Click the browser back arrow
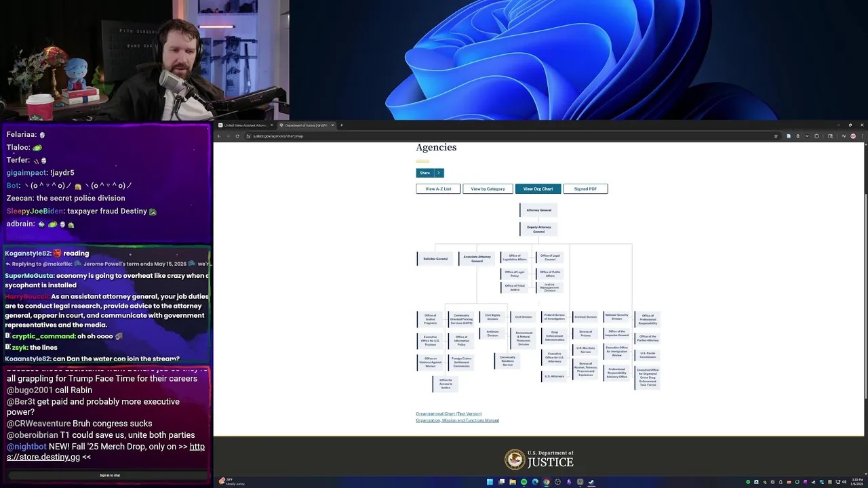The width and height of the screenshot is (868, 488). (x=219, y=136)
